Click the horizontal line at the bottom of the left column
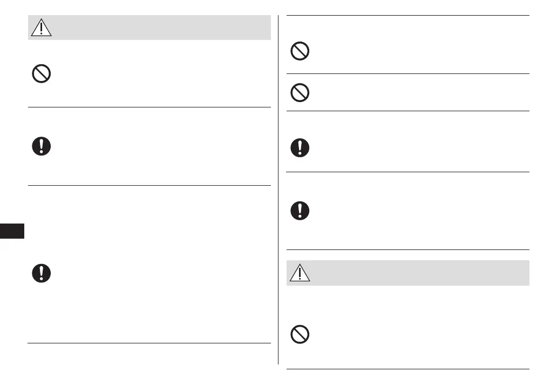Screen dimensions: 557x392 point(149,343)
